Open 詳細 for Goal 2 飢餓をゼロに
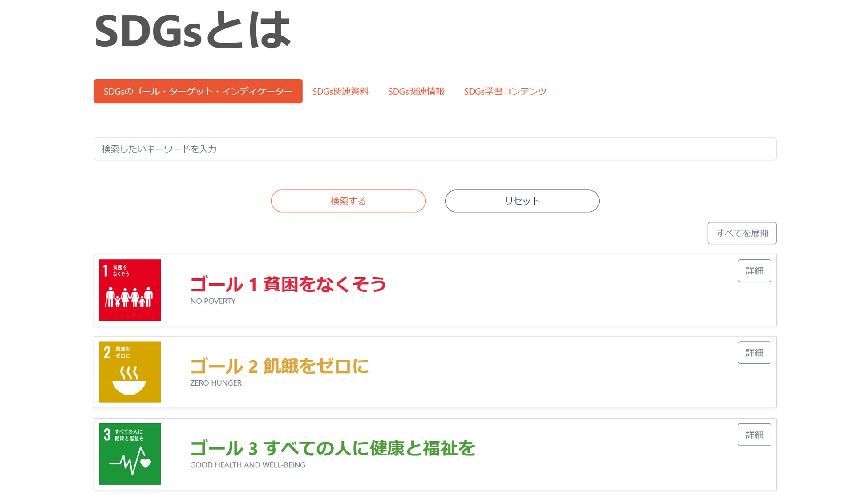Viewport: 868px width, 495px height. (754, 352)
